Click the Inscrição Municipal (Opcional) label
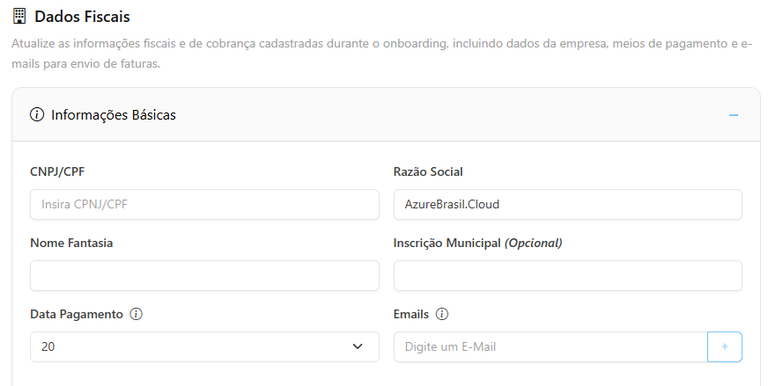The image size is (768, 386). 478,243
